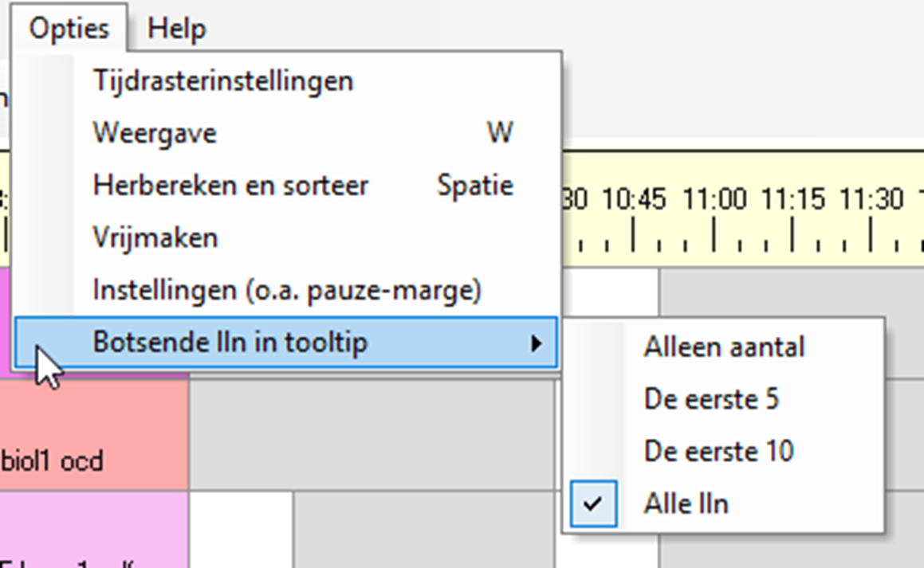Click the grey schedule cell beside biol1 ocd

coord(371,435)
